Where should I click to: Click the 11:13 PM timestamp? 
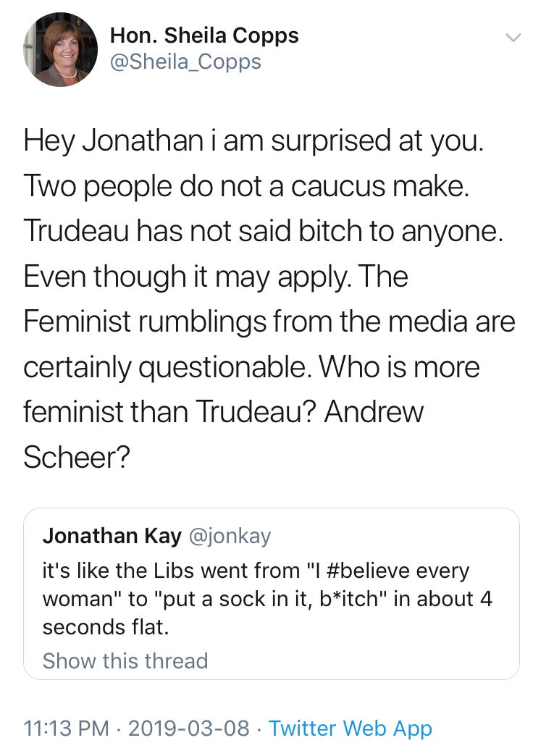pyautogui.click(x=66, y=728)
